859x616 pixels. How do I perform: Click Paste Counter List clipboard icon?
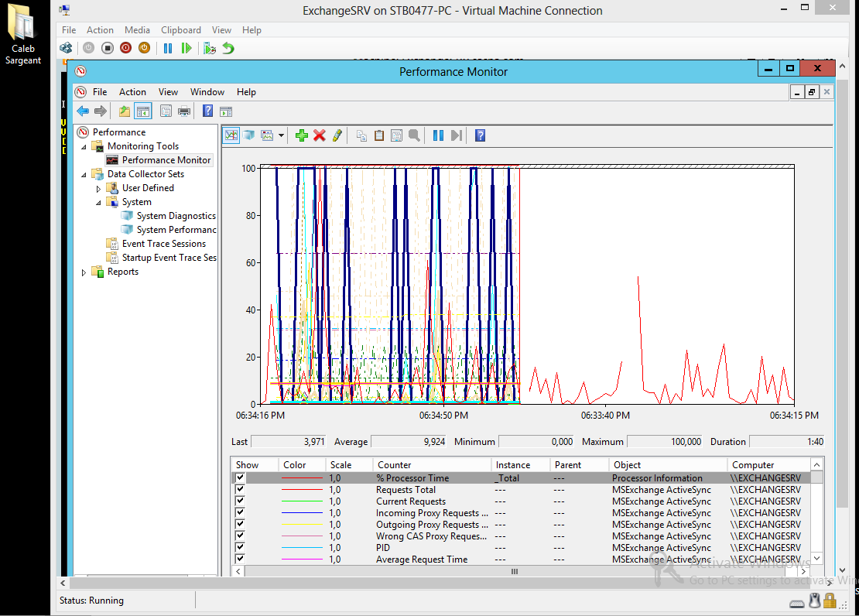379,135
